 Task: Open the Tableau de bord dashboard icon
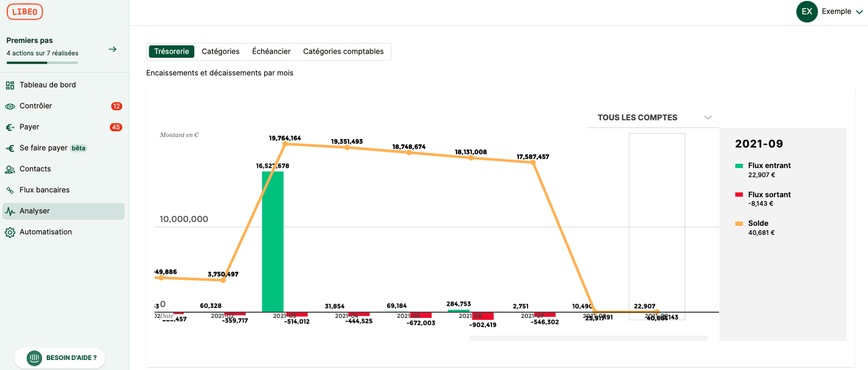(x=10, y=85)
